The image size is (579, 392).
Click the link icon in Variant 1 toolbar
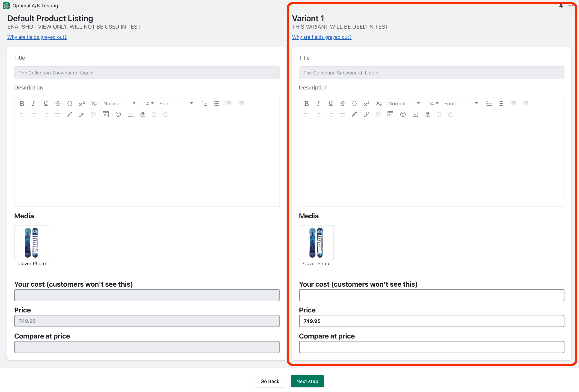[366, 114]
